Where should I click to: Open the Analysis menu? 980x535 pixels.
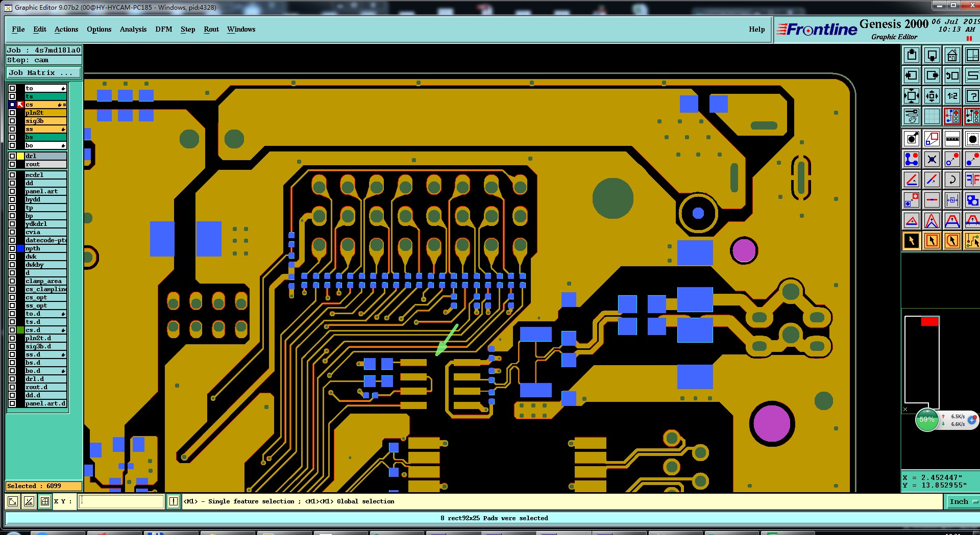coord(133,29)
